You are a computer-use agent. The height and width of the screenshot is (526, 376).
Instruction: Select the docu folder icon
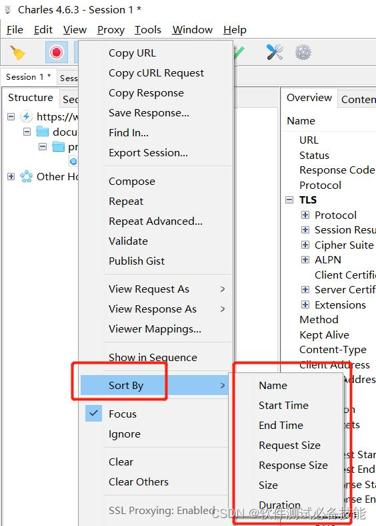tap(43, 132)
